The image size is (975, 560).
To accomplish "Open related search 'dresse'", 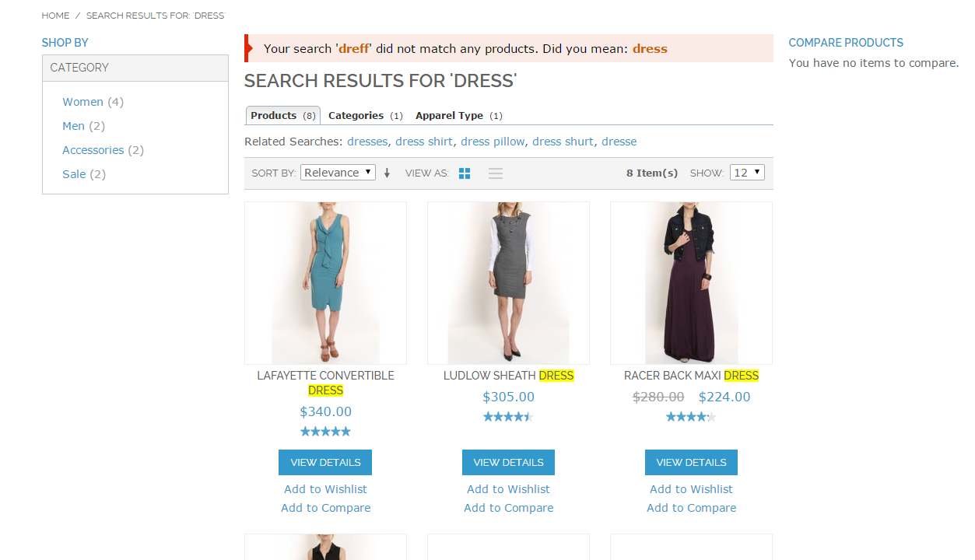I will [619, 142].
